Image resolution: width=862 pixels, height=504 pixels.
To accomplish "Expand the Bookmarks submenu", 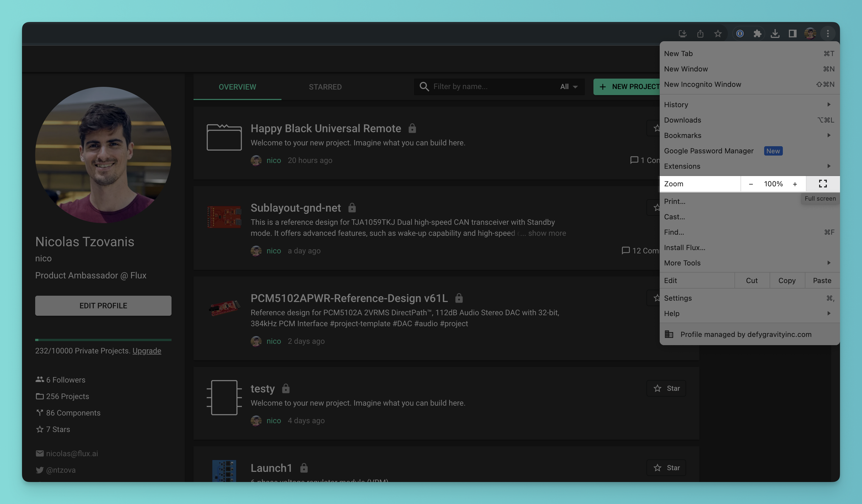I will [x=750, y=135].
